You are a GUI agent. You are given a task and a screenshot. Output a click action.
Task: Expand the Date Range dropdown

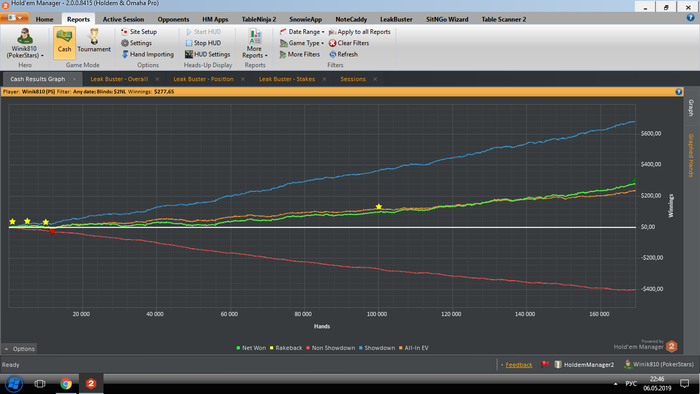click(302, 32)
